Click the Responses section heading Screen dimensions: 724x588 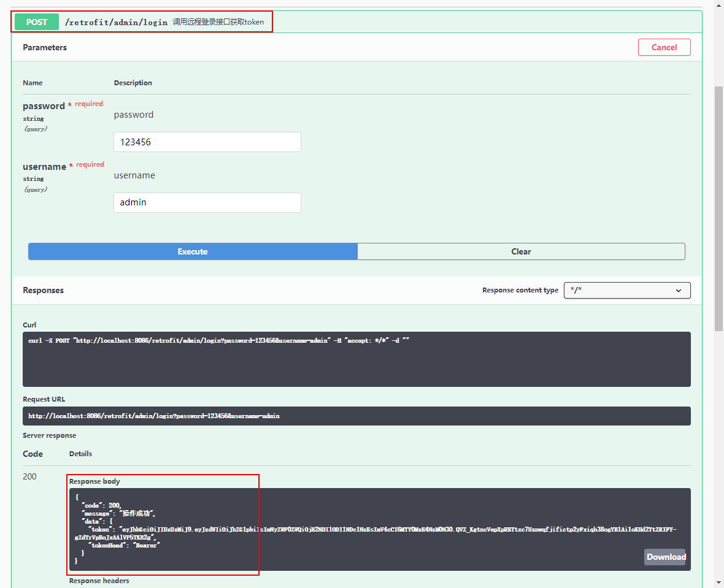[43, 290]
